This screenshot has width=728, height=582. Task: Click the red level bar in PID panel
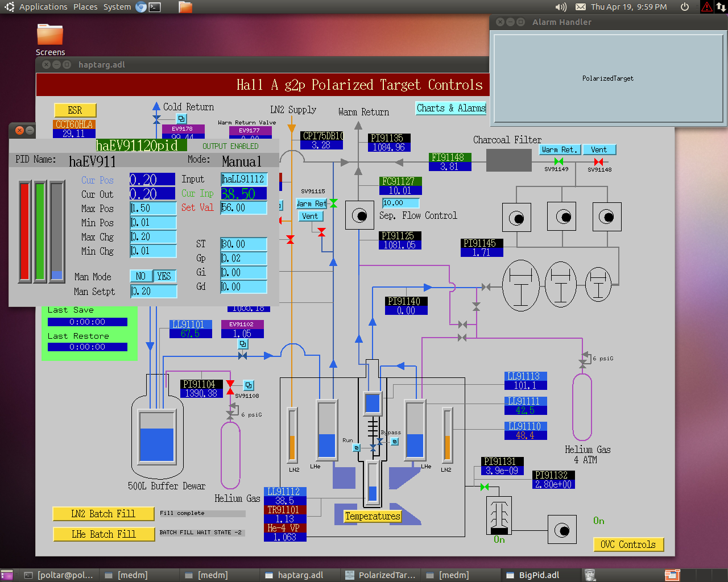point(24,231)
